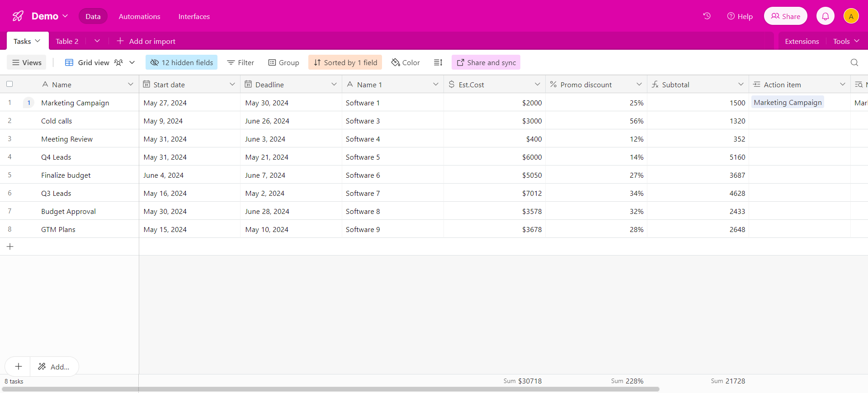This screenshot has width=868, height=393.
Task: Click the Marketing Campaign linked record chip
Action: click(x=788, y=103)
